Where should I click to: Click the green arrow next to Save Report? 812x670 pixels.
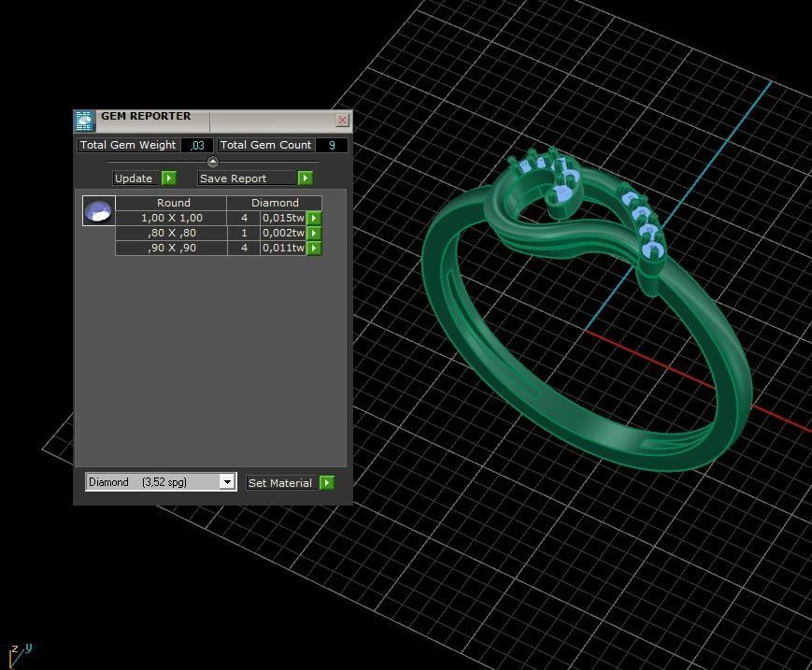[x=306, y=178]
